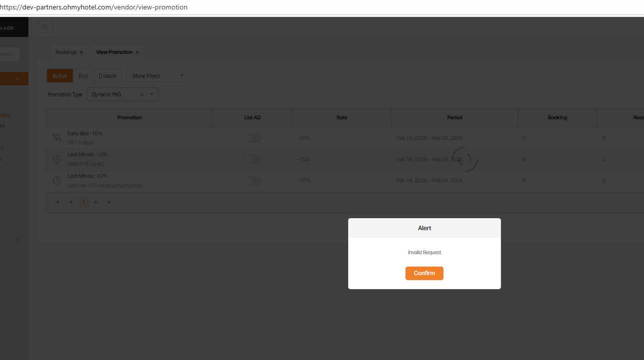Select the Disable status filter
Viewport: 644px width, 360px height.
click(x=107, y=76)
